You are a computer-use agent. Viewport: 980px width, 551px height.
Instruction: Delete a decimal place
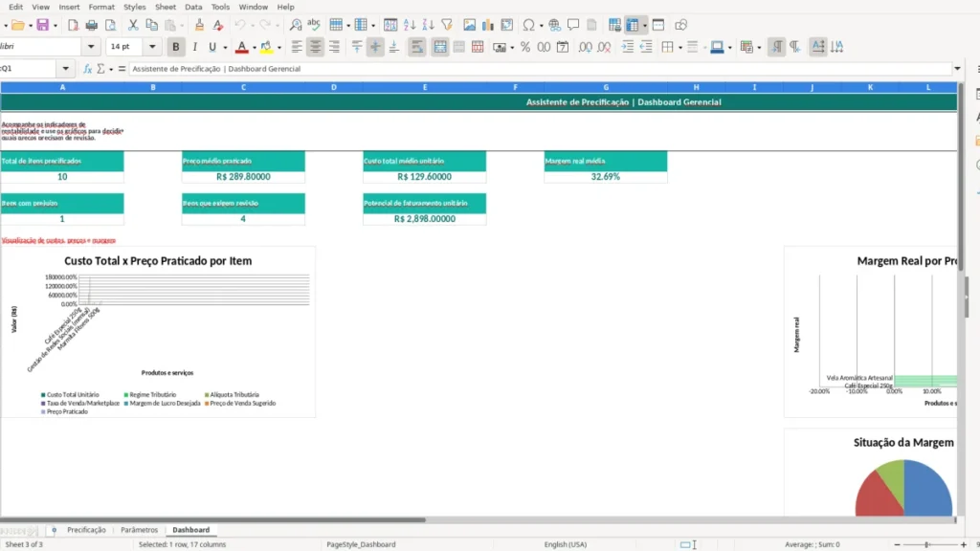click(605, 47)
